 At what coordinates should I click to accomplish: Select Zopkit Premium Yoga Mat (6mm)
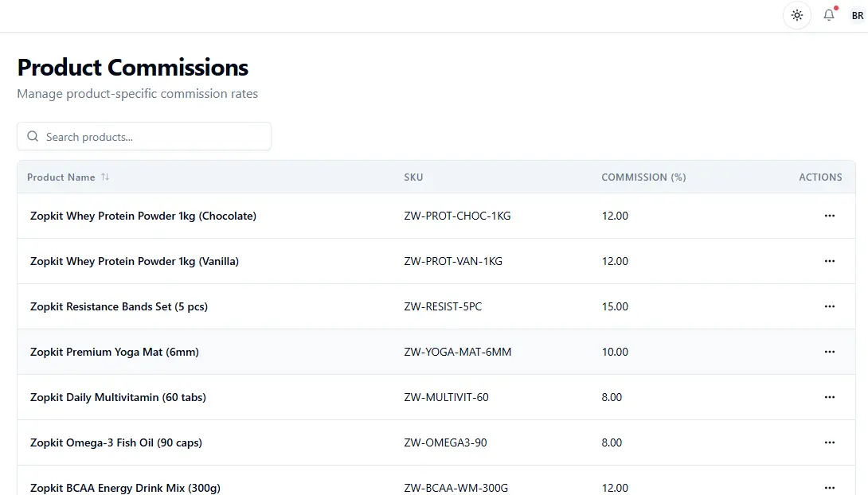115,352
